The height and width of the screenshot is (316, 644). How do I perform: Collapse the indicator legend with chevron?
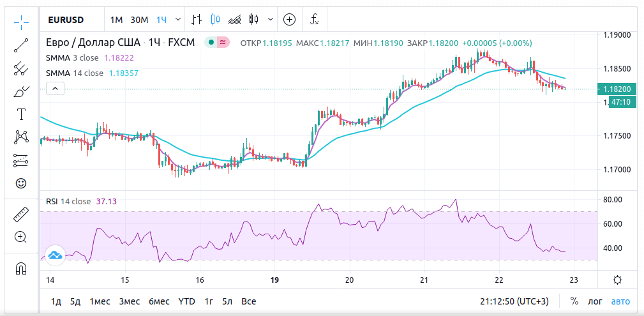click(x=56, y=89)
